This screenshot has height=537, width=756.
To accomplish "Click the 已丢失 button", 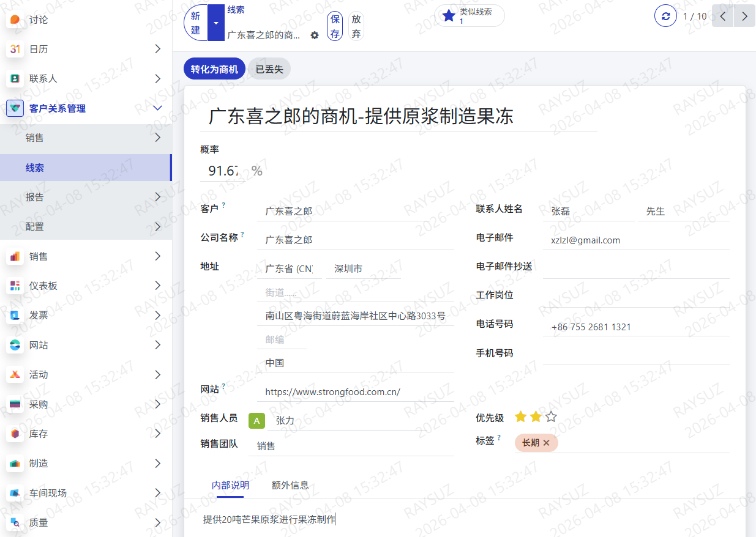I will (x=269, y=69).
